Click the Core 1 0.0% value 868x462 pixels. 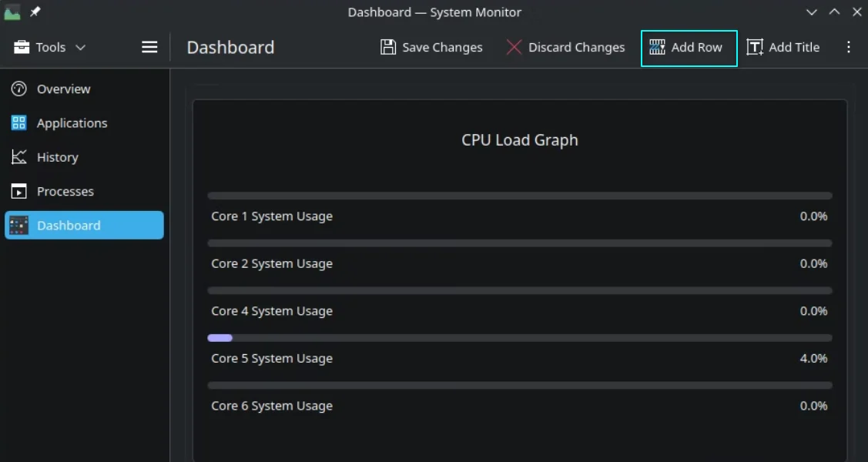tap(813, 216)
